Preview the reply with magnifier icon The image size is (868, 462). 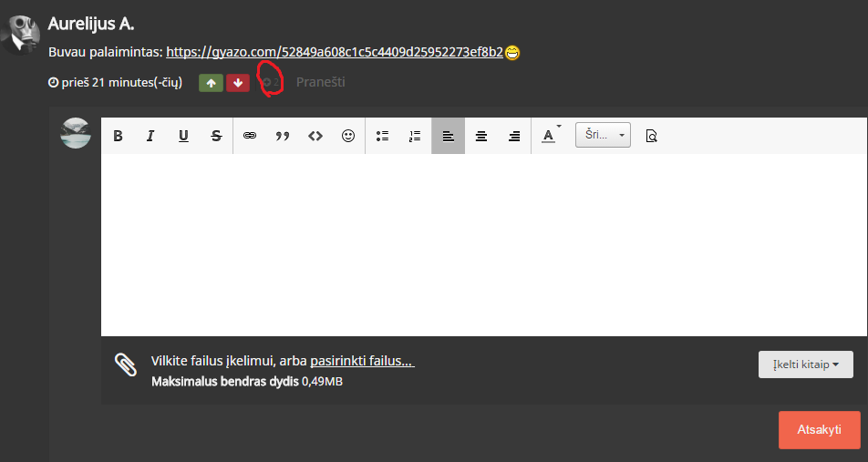coord(652,136)
